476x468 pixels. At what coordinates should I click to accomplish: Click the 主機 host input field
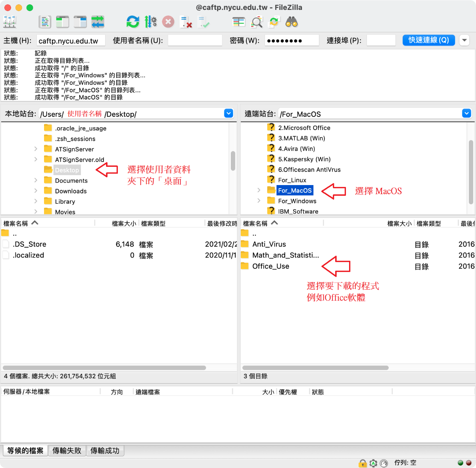[71, 40]
